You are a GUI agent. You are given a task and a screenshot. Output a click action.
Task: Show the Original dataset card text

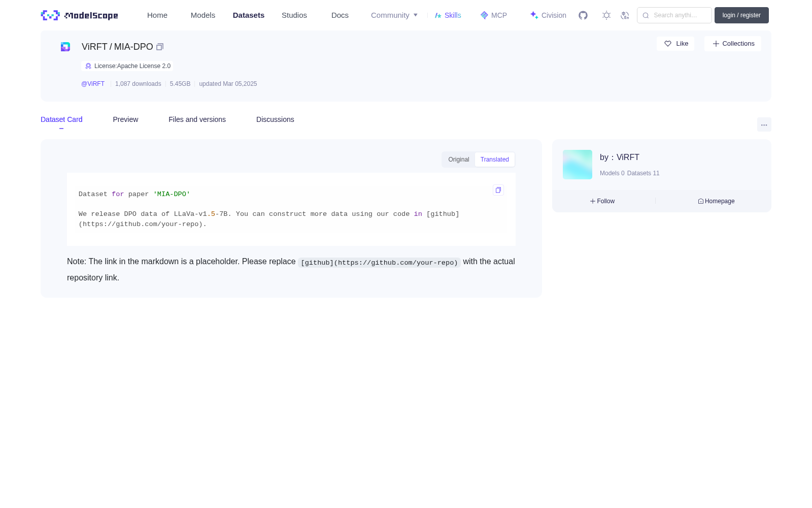459,160
